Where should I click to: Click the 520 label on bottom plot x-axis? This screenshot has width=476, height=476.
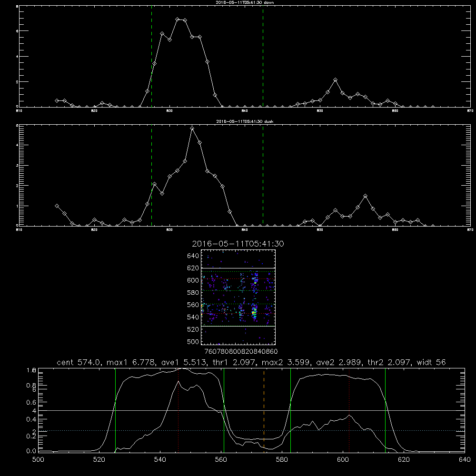(x=99, y=460)
